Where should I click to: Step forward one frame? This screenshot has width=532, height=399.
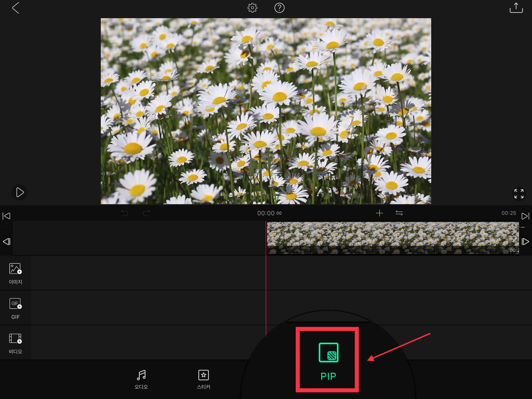525,242
